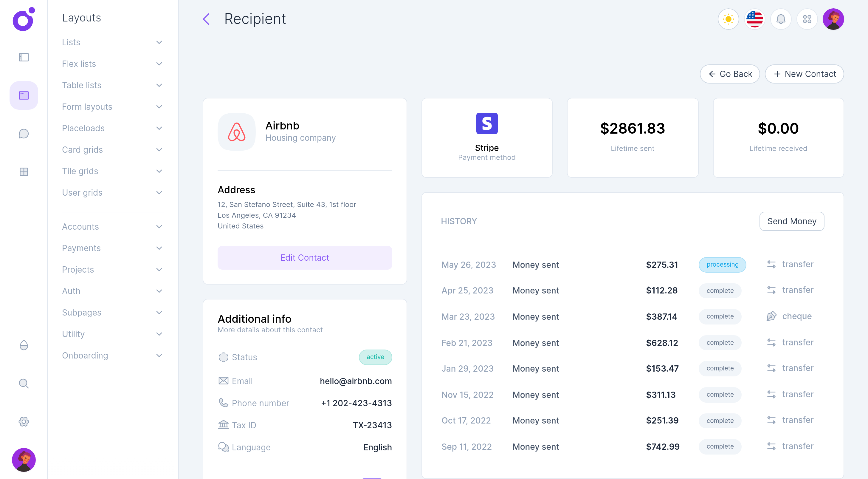Image resolution: width=868 pixels, height=479 pixels.
Task: Open the four-circle apps grid icon
Action: pyautogui.click(x=807, y=19)
